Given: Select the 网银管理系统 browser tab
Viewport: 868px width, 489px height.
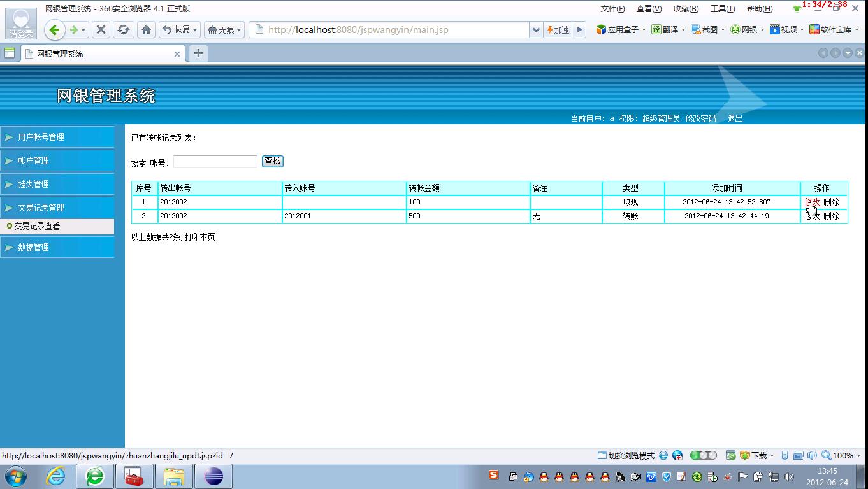Looking at the screenshot, I should coord(102,53).
